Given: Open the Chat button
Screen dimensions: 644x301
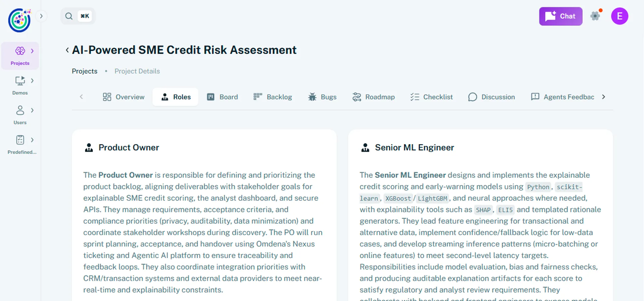Looking at the screenshot, I should (x=560, y=16).
